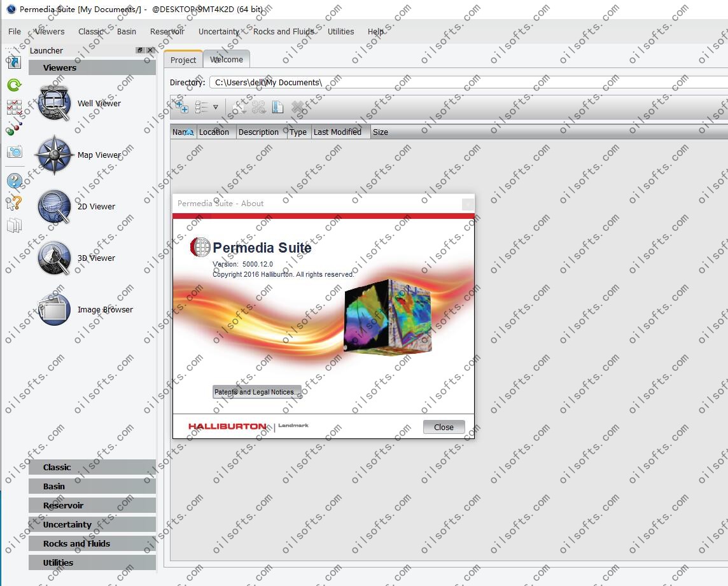Click the Permedia Suite title bar app icon
Viewport: 728px width, 586px height.
tap(11, 9)
